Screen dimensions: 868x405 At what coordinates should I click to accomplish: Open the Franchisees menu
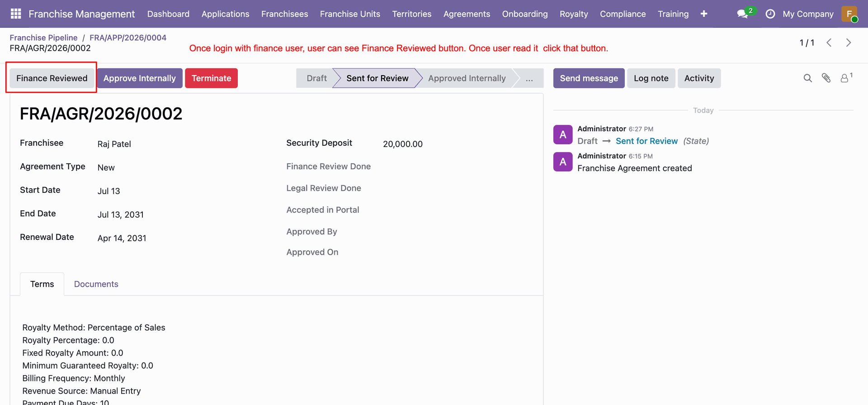tap(284, 14)
